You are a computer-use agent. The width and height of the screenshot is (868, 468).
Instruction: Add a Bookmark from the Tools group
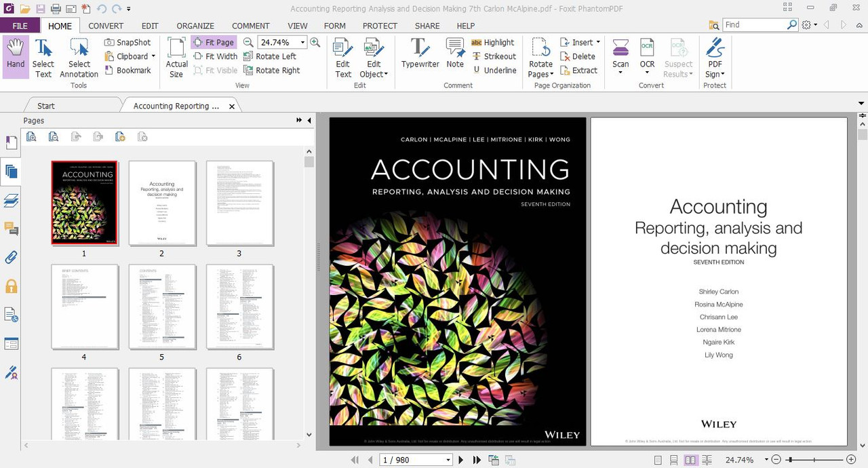pyautogui.click(x=127, y=70)
